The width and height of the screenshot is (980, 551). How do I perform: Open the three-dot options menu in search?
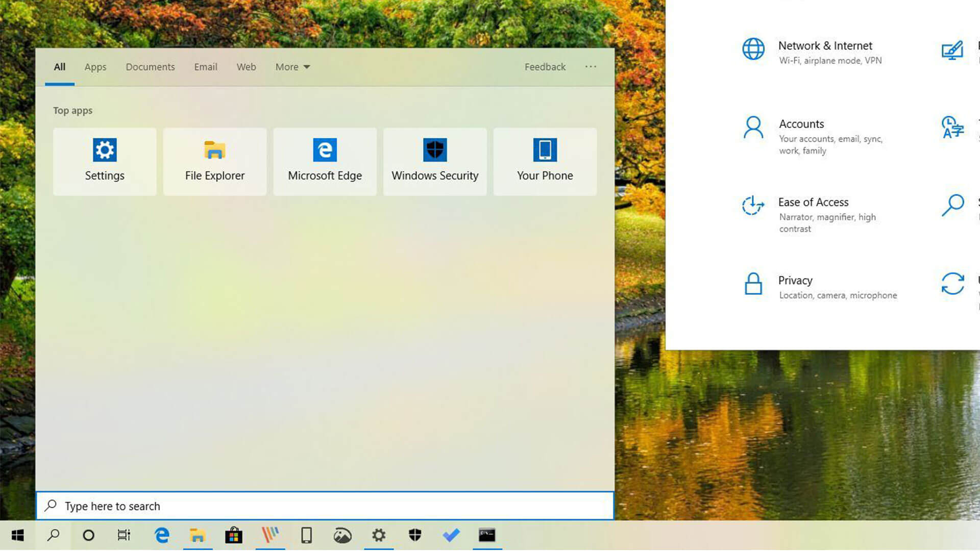point(591,67)
